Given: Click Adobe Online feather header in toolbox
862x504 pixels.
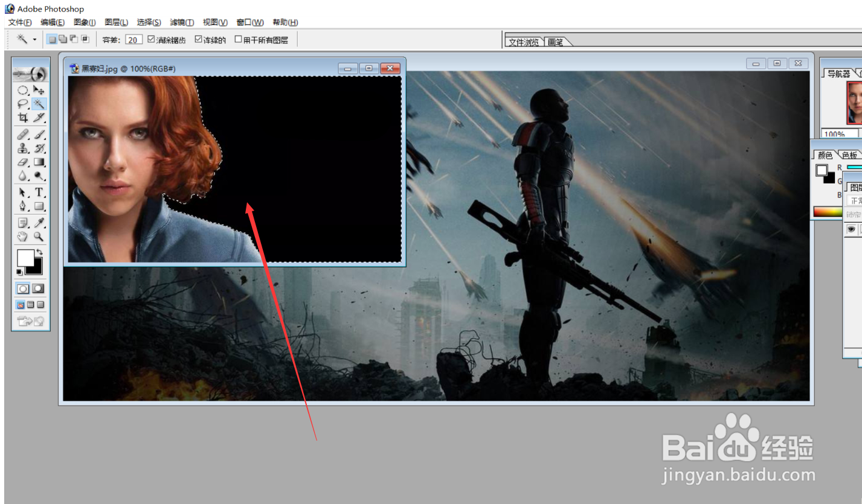Looking at the screenshot, I should pyautogui.click(x=31, y=74).
